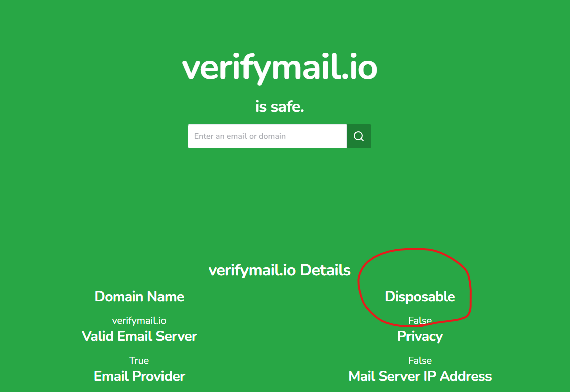The height and width of the screenshot is (392, 570).
Task: Click the circled Disposable label
Action: [x=420, y=297]
